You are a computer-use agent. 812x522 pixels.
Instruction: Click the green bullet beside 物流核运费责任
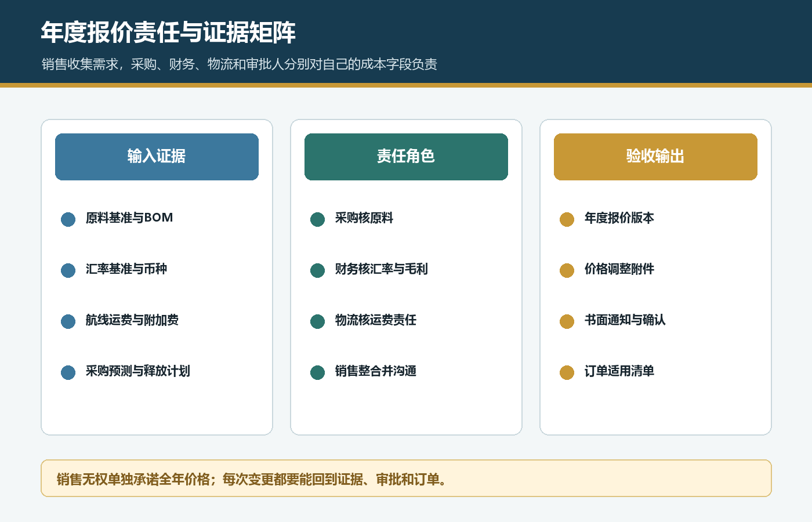click(x=318, y=321)
